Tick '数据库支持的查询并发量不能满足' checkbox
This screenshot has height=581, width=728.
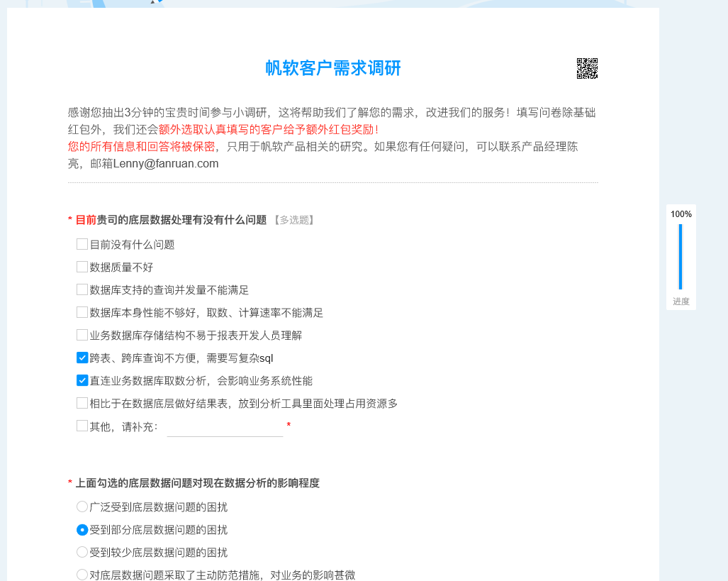tap(82, 289)
